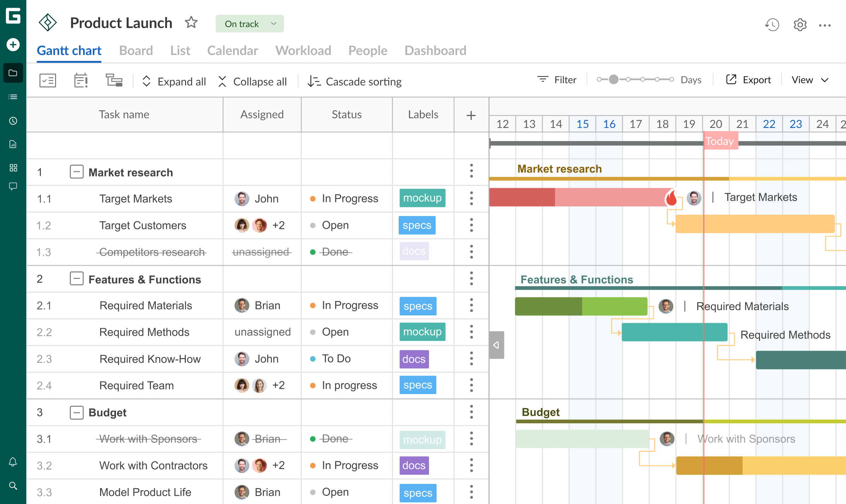This screenshot has height=504, width=846.
Task: Collapse the Budget task group
Action: point(76,412)
